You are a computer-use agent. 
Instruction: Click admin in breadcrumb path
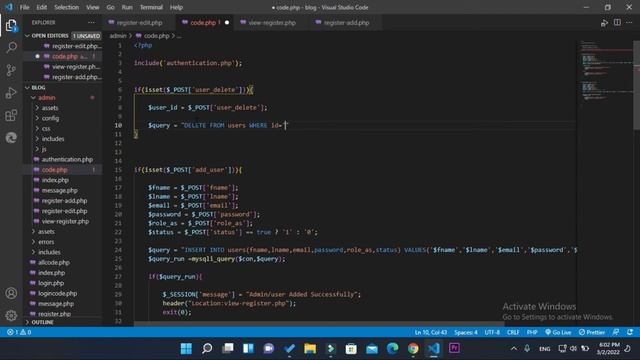(x=118, y=36)
